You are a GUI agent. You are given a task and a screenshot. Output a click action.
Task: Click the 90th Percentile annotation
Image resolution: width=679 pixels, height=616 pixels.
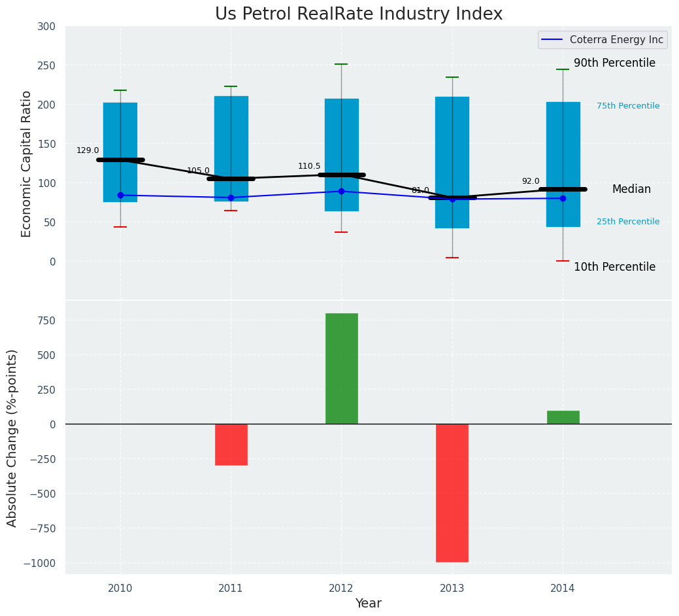(614, 63)
